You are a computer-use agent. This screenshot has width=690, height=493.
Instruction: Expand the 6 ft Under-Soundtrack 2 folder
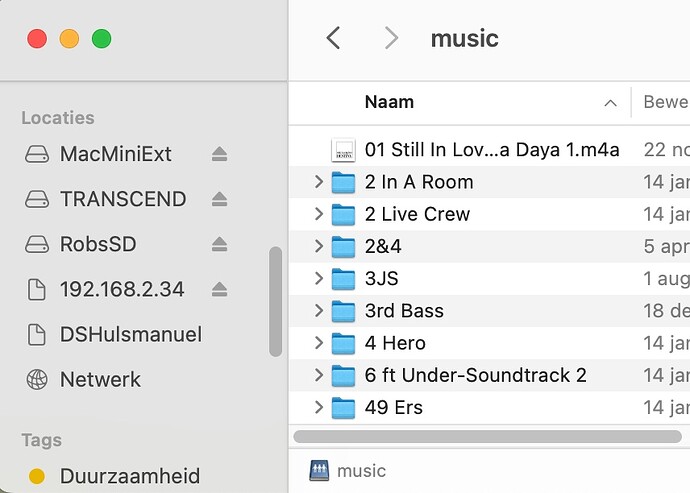click(319, 375)
